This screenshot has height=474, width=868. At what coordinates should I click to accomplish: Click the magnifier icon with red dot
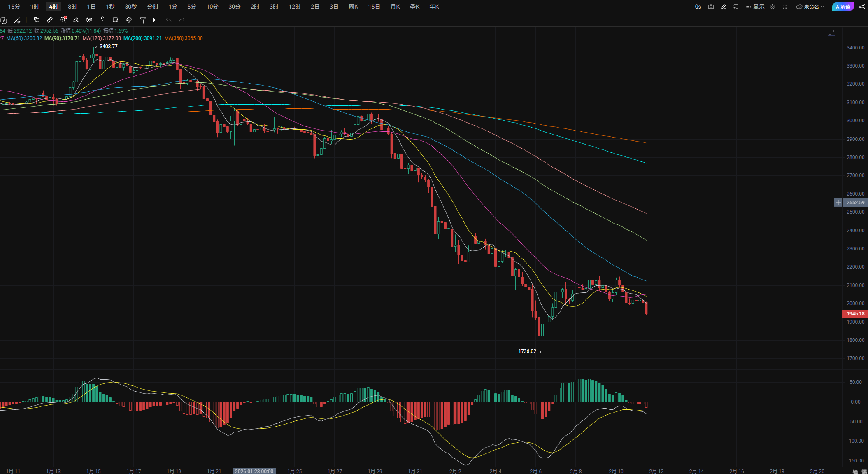[63, 20]
